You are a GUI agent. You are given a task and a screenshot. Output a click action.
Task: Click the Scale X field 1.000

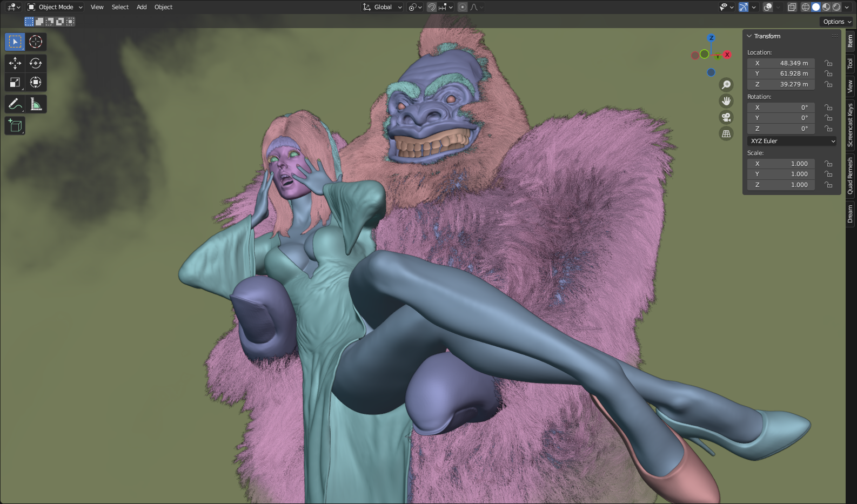click(x=781, y=164)
